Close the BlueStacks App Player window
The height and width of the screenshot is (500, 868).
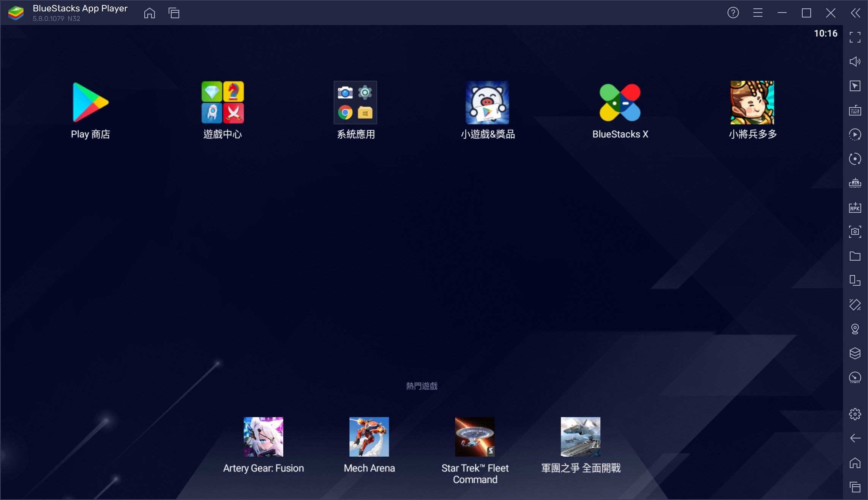[831, 13]
